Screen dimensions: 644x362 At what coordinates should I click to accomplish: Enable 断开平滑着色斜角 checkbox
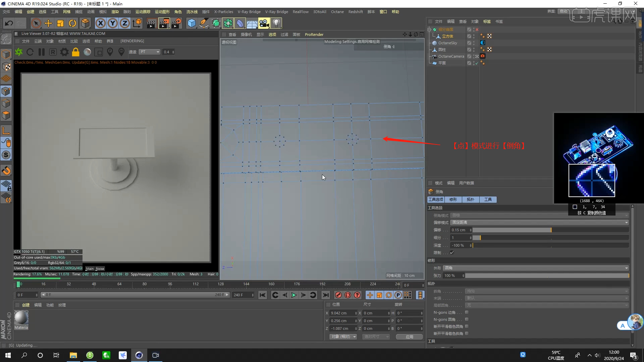[x=467, y=334]
